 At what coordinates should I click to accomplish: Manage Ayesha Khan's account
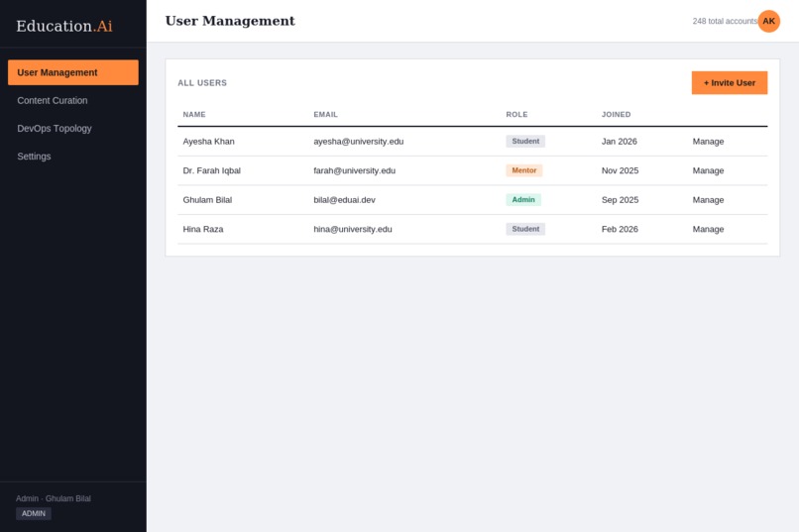(x=708, y=142)
